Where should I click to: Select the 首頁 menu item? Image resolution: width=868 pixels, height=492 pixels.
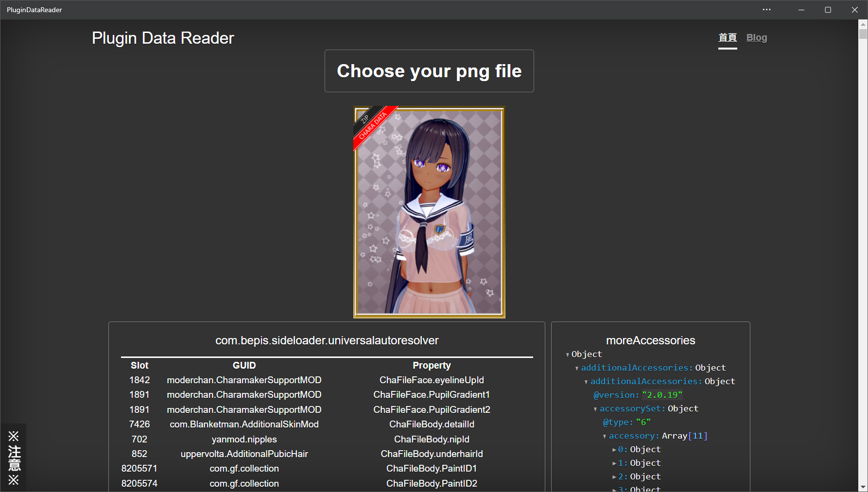tap(728, 37)
